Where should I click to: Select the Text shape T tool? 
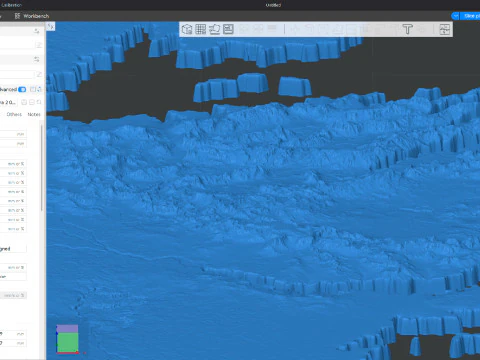point(407,29)
